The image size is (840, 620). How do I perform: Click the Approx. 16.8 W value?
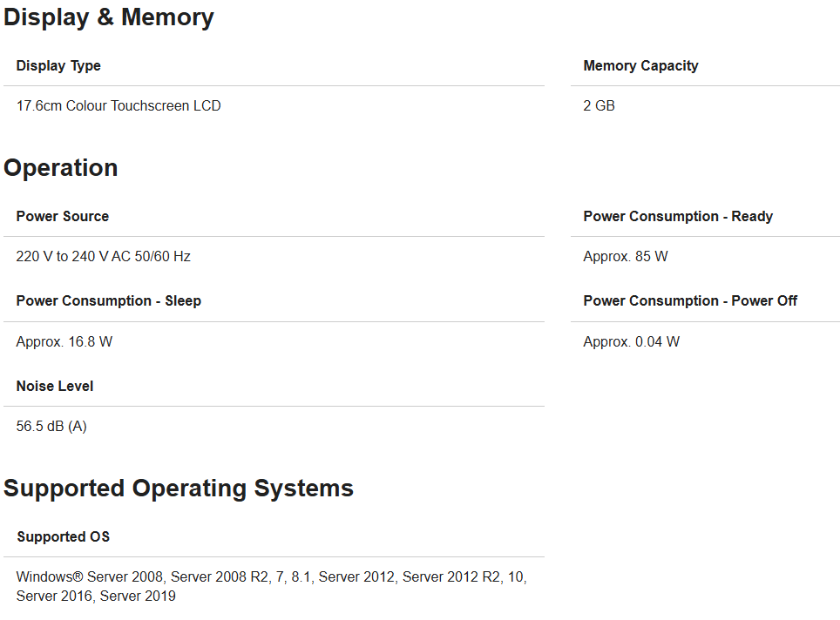[x=64, y=342]
